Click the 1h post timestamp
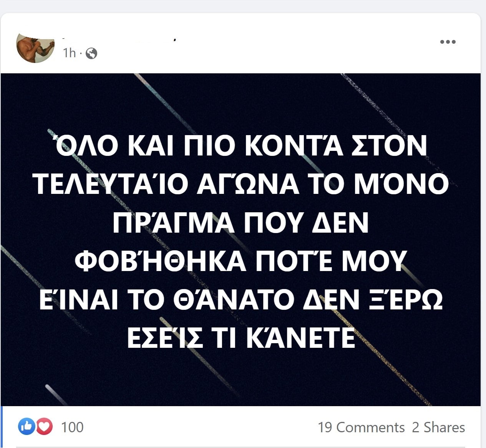The image size is (486, 448). point(70,53)
